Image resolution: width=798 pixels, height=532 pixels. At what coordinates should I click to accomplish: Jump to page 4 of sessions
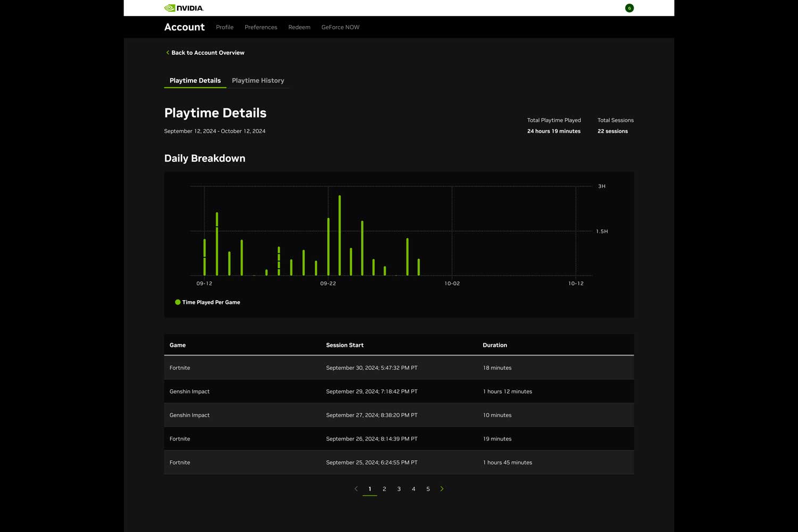click(x=413, y=489)
